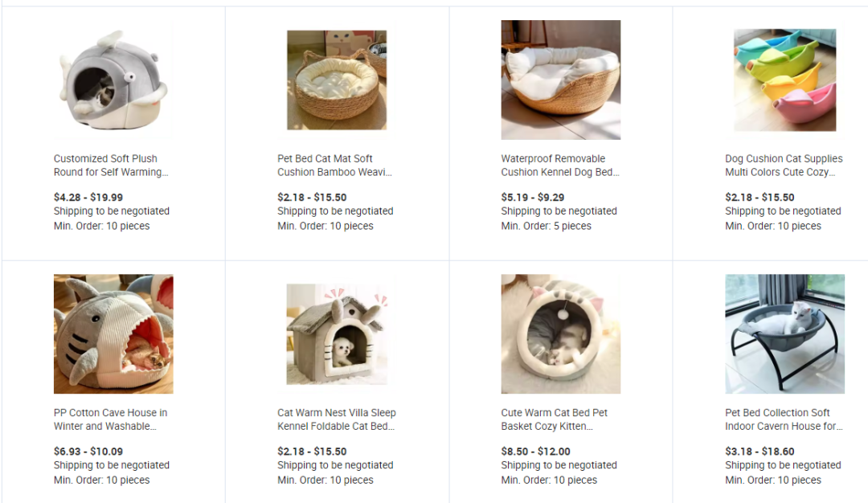Select the $3.18 - $18.60 price
This screenshot has width=868, height=503.
point(759,451)
